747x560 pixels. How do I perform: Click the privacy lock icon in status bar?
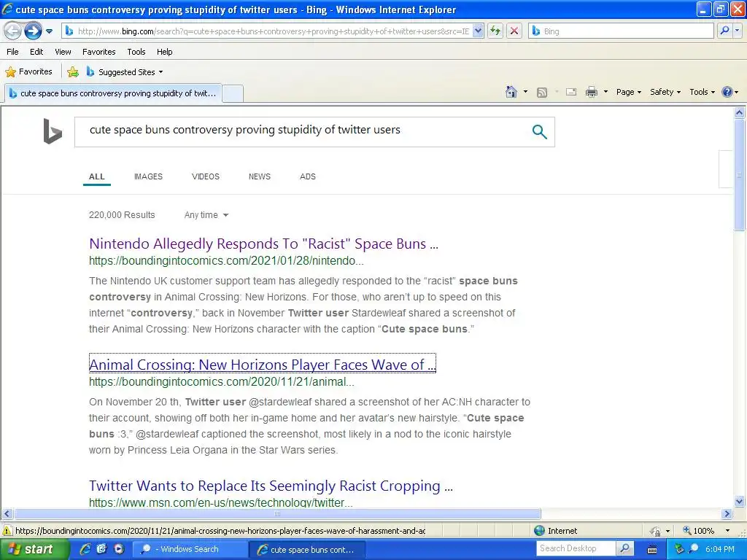coord(656,531)
